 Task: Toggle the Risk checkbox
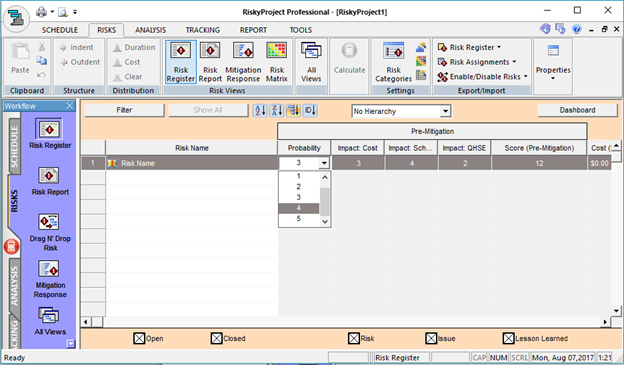354,338
